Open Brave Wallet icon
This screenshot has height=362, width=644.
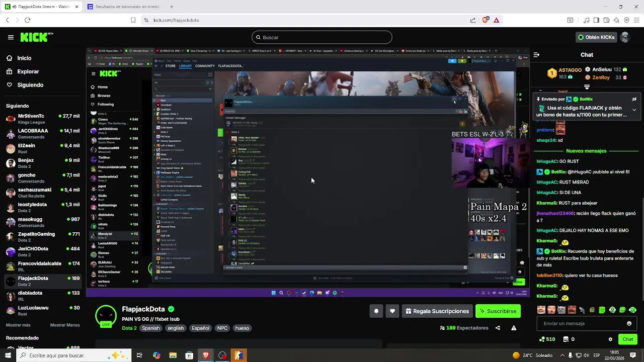coord(606,20)
